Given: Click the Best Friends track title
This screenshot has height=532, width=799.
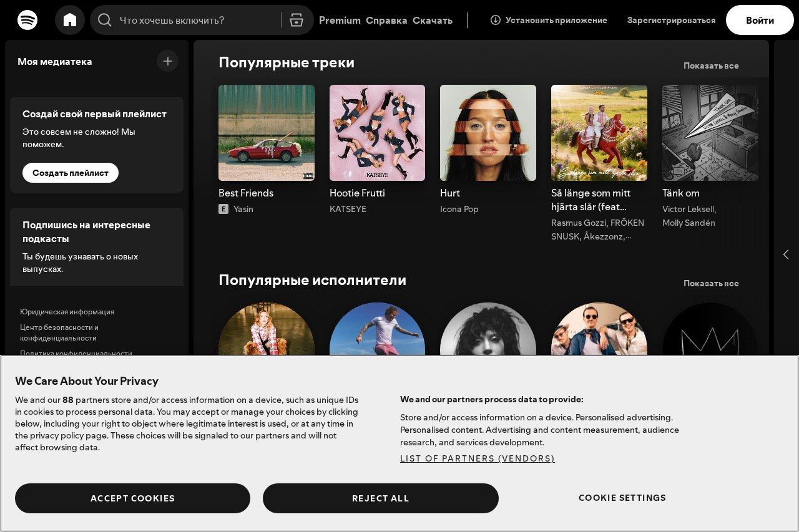Looking at the screenshot, I should [246, 193].
